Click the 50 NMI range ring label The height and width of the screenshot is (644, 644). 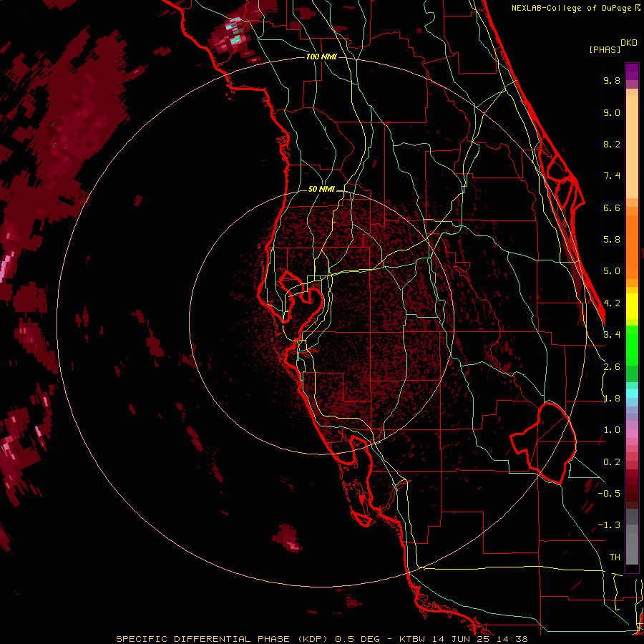321,189
